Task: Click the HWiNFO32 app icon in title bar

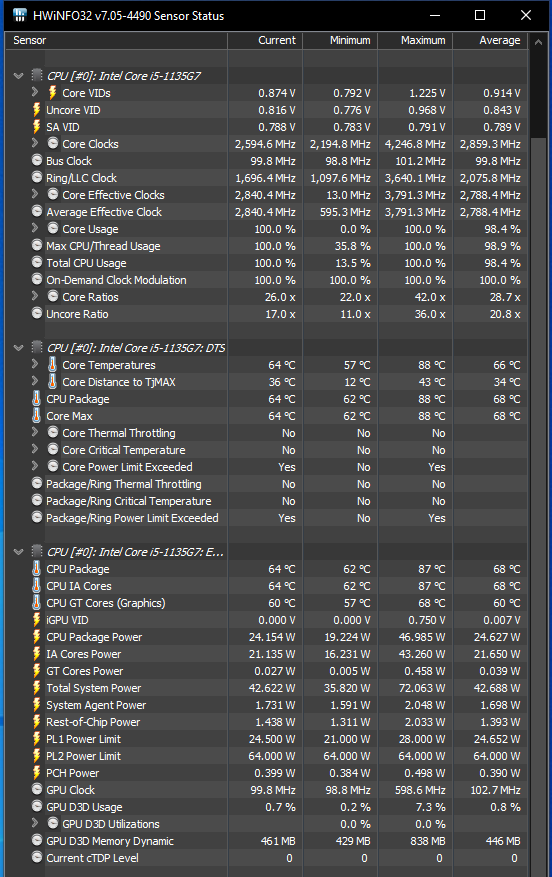Action: click(x=20, y=15)
